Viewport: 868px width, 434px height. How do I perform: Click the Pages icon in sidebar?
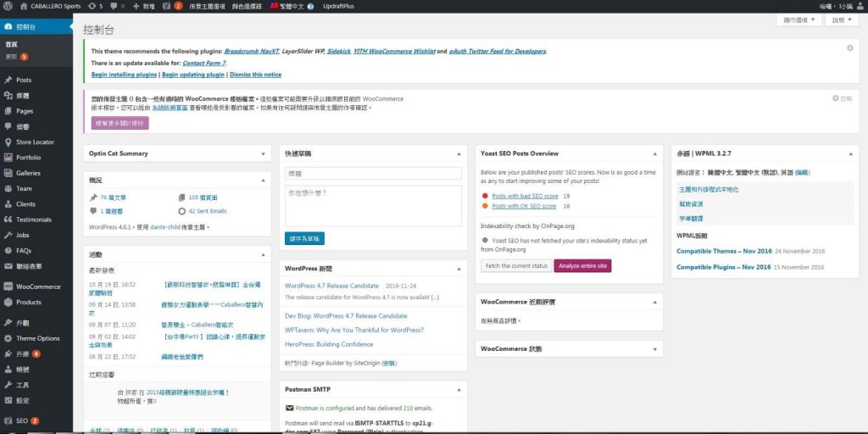(x=8, y=111)
